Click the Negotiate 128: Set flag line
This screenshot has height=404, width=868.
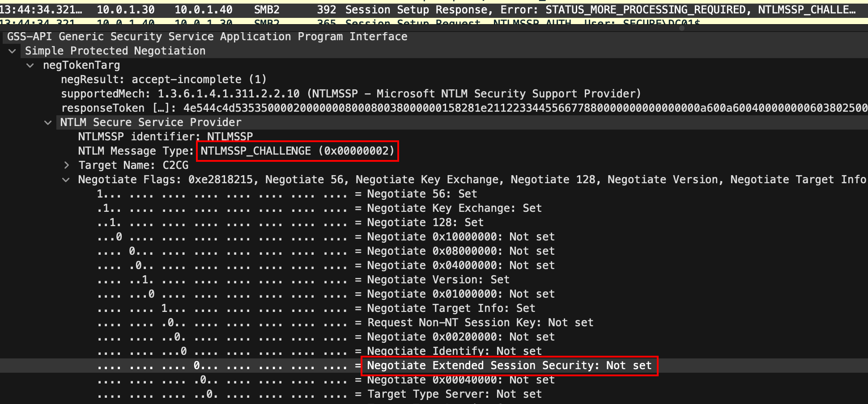pyautogui.click(x=425, y=223)
